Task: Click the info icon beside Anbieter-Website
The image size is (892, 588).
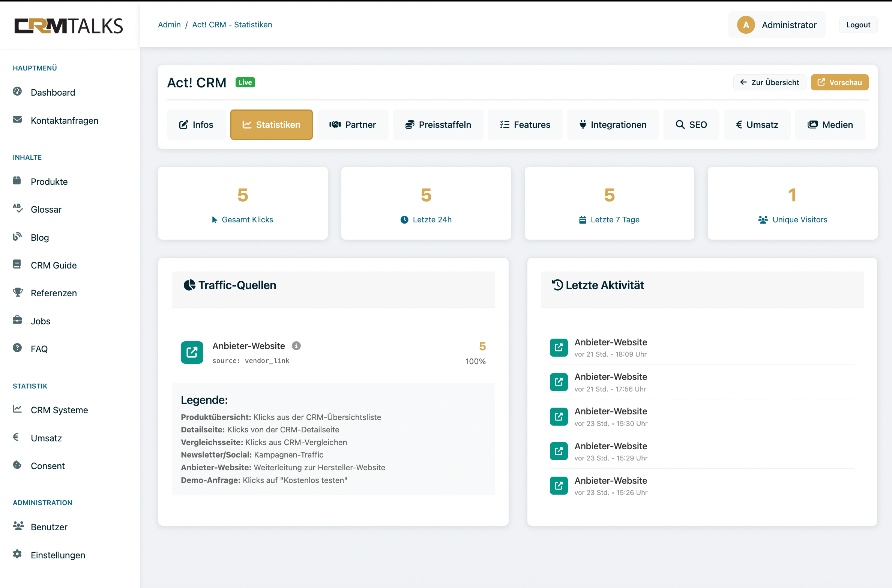Action: click(296, 346)
